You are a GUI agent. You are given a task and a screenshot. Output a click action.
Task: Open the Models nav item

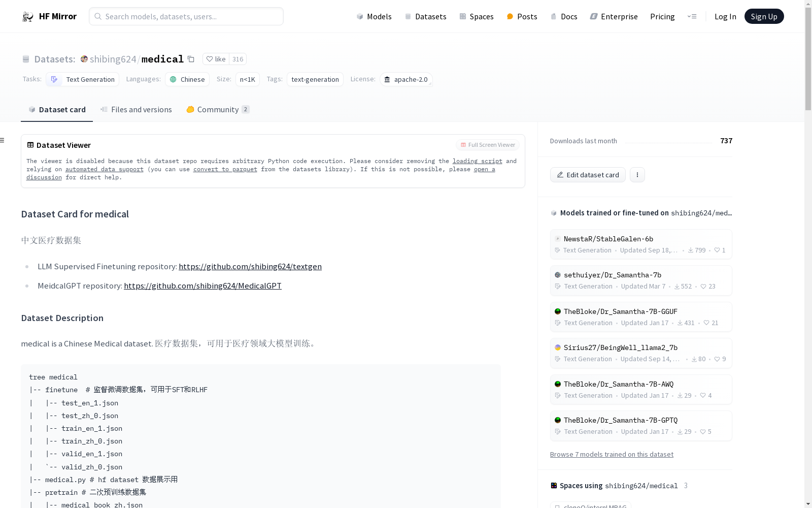374,16
